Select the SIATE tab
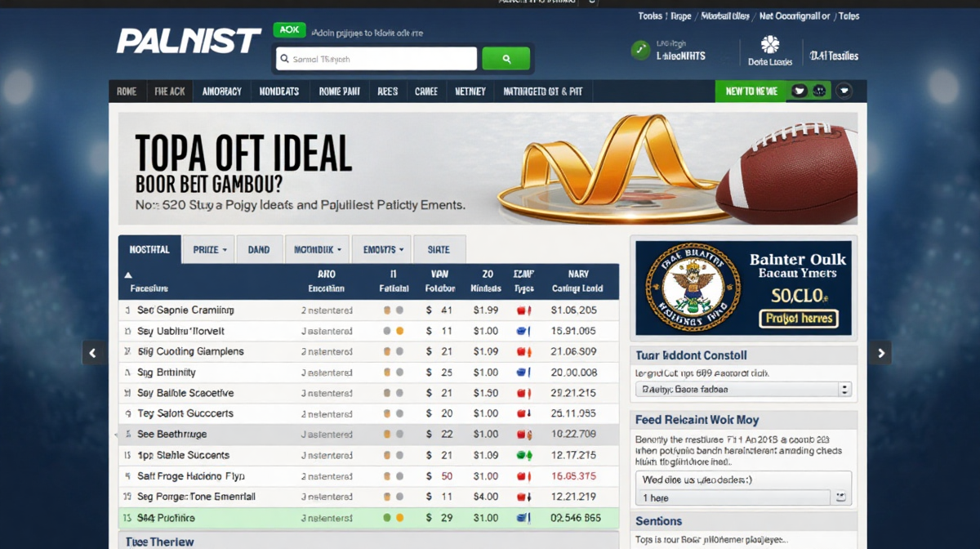Viewport: 980px width, 549px height. click(x=439, y=250)
